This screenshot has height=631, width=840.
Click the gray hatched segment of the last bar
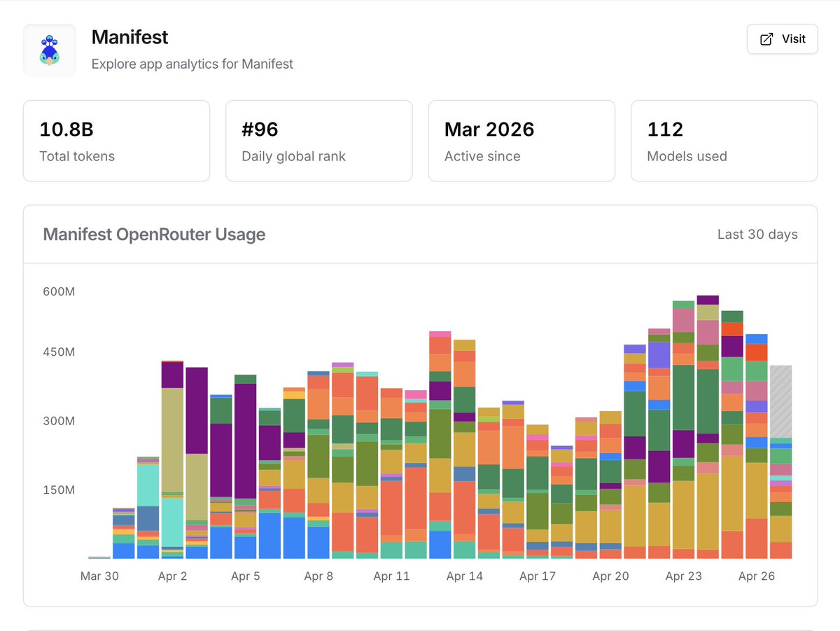(x=780, y=401)
